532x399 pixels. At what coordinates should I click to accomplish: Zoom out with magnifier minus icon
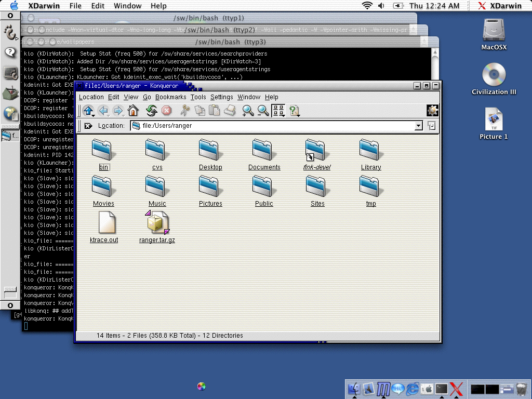263,111
